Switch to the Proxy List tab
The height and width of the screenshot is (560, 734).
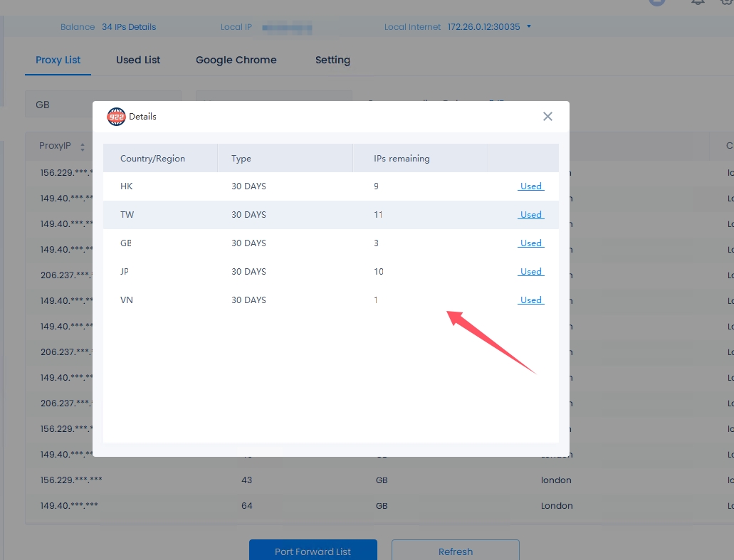[58, 60]
